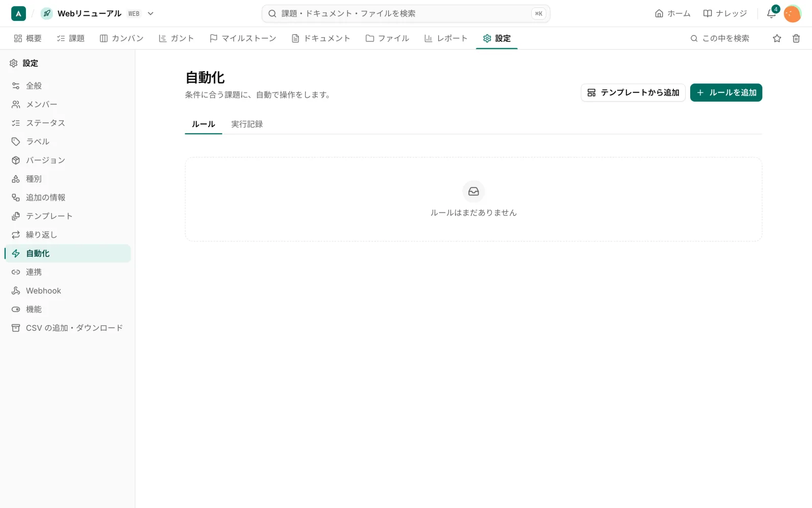Screen dimensions: 812x508
Task: Focus the 課題・ドキュメント・ファイルを検索 search field
Action: [405, 14]
